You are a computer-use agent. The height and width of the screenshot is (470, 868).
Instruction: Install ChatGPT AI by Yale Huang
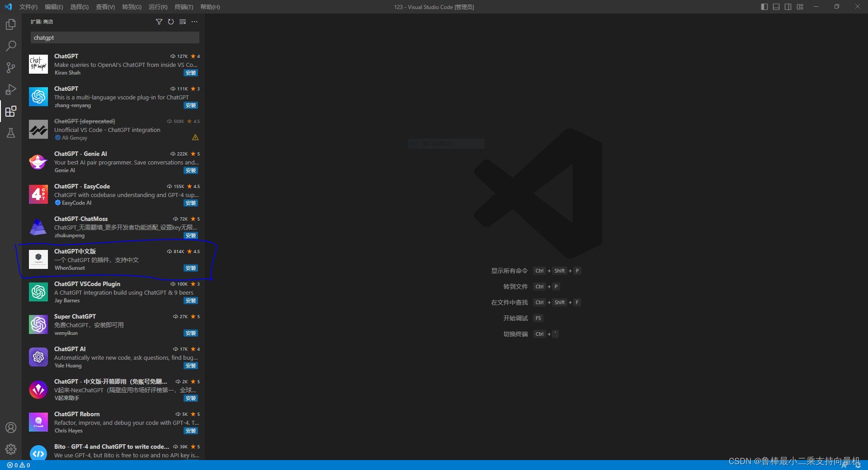[191, 366]
